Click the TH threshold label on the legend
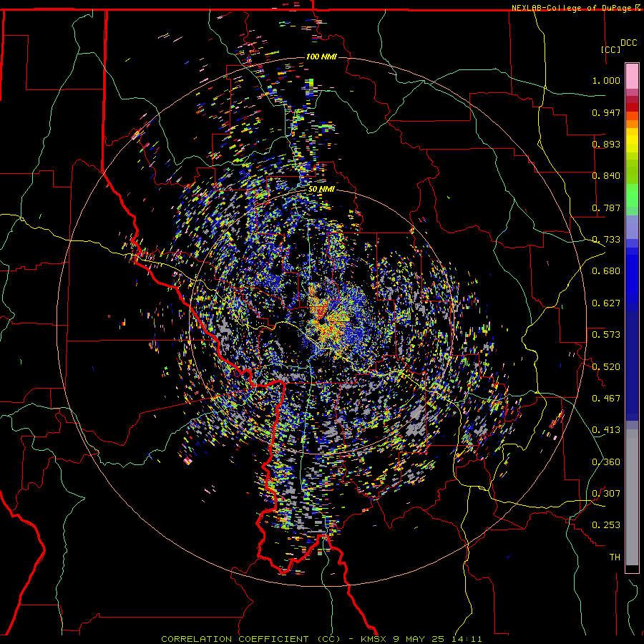644x644 pixels. click(615, 557)
